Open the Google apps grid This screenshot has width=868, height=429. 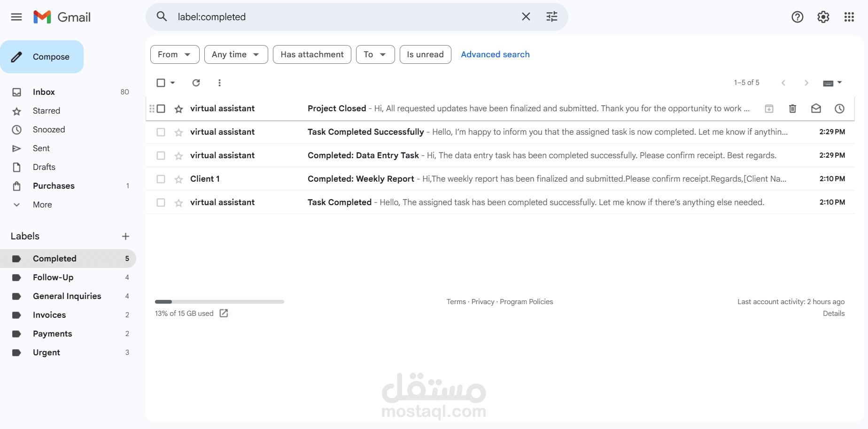click(849, 17)
